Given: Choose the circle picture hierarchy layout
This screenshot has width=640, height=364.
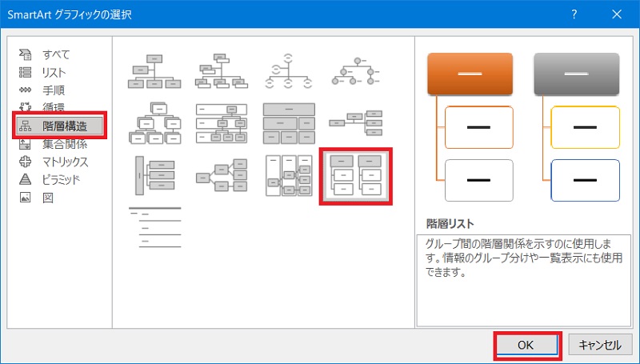Looking at the screenshot, I should [355, 71].
